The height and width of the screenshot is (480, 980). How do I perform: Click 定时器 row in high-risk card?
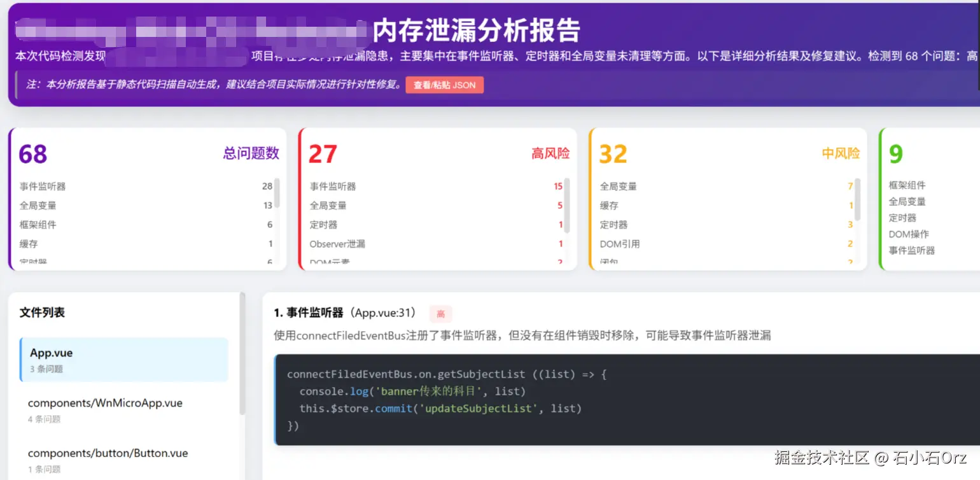[436, 225]
